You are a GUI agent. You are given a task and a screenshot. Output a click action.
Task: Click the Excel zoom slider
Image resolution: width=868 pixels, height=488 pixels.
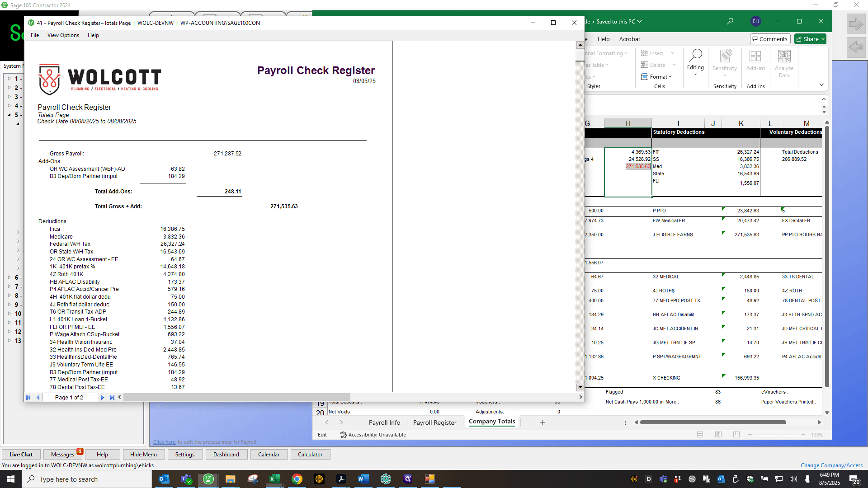click(x=777, y=435)
